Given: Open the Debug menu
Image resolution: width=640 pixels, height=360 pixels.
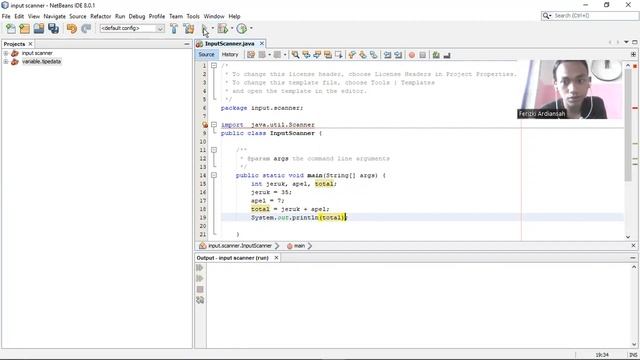Looking at the screenshot, I should (x=137, y=16).
